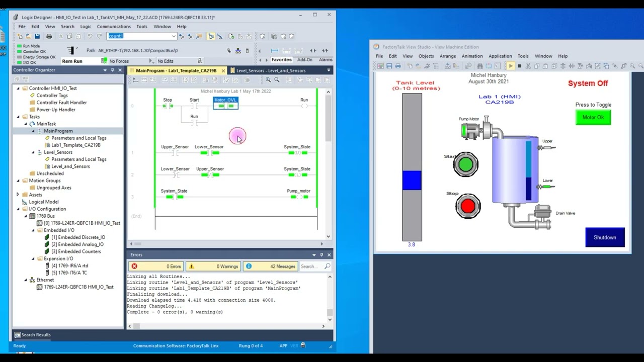Click the green Start pushbutton on HMI
The height and width of the screenshot is (362, 644).
tap(466, 164)
